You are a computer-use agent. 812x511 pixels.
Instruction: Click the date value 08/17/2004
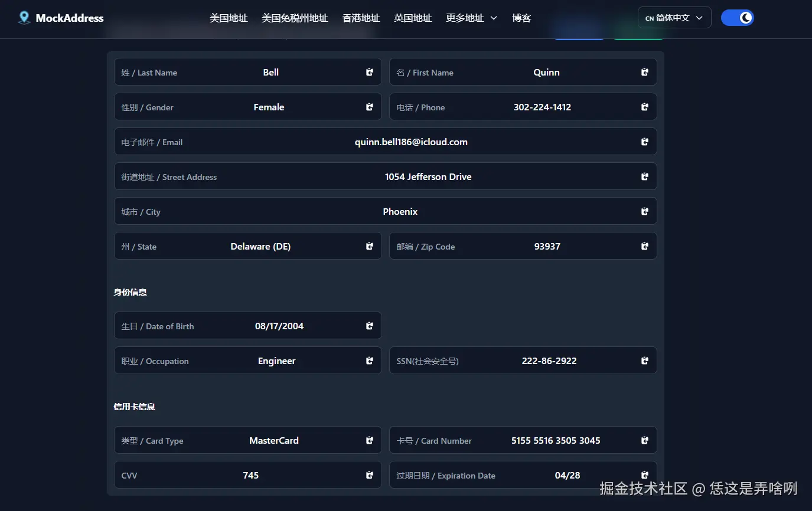point(279,326)
